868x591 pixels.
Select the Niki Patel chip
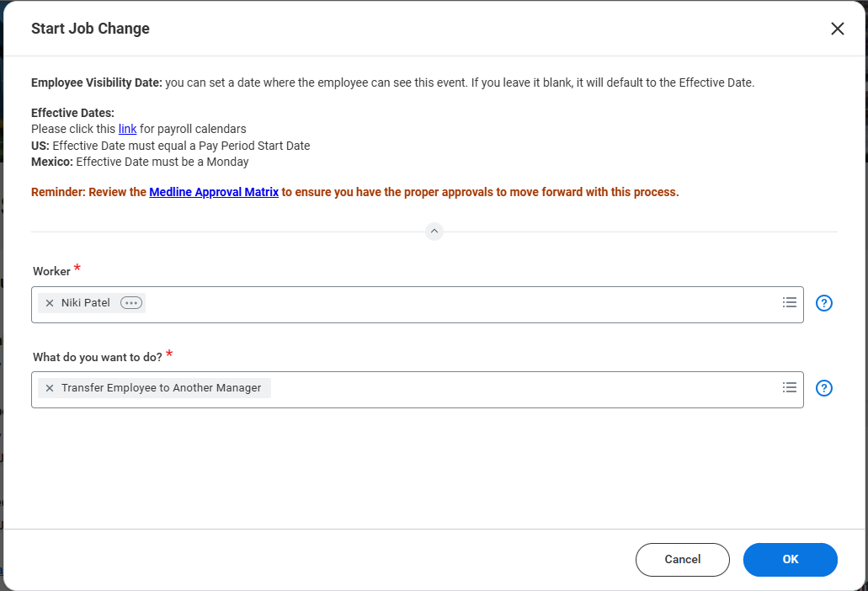pos(86,303)
